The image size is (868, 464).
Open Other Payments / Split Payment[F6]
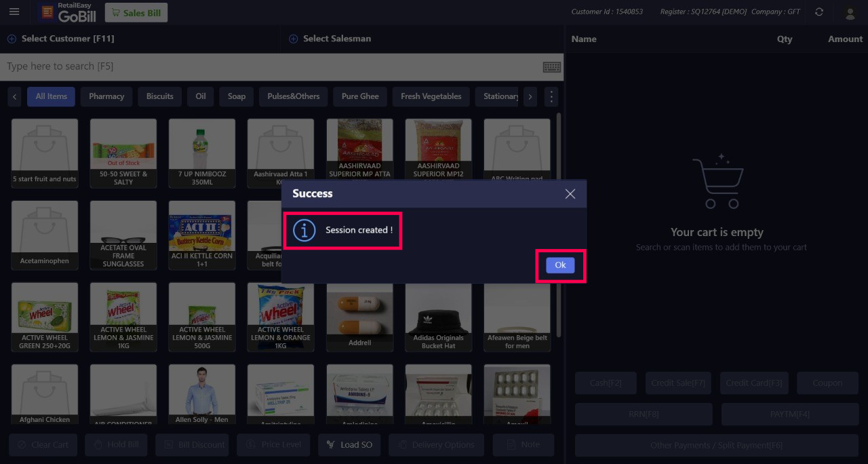[x=717, y=445]
